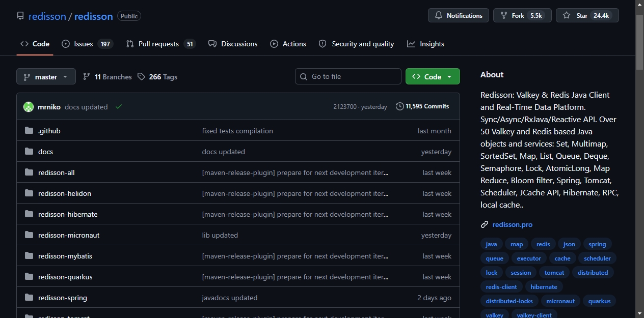
Task: Click the fork icon in Fork button
Action: (504, 16)
